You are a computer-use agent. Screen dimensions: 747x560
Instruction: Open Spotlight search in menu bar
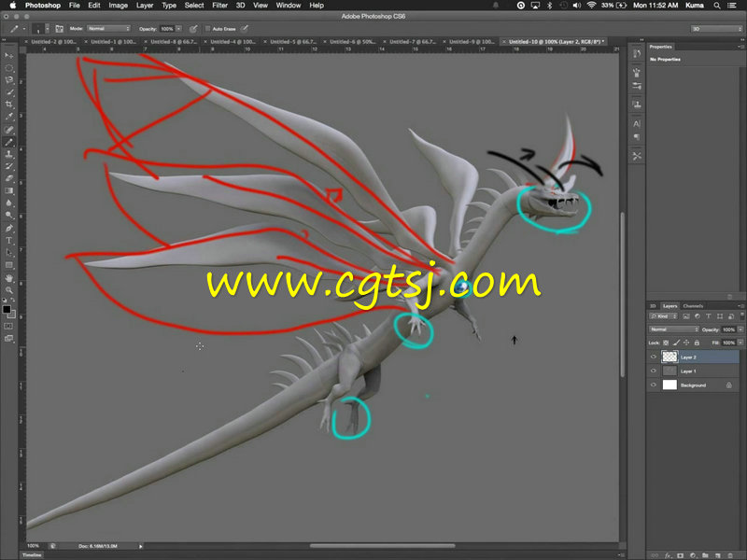[x=717, y=6]
